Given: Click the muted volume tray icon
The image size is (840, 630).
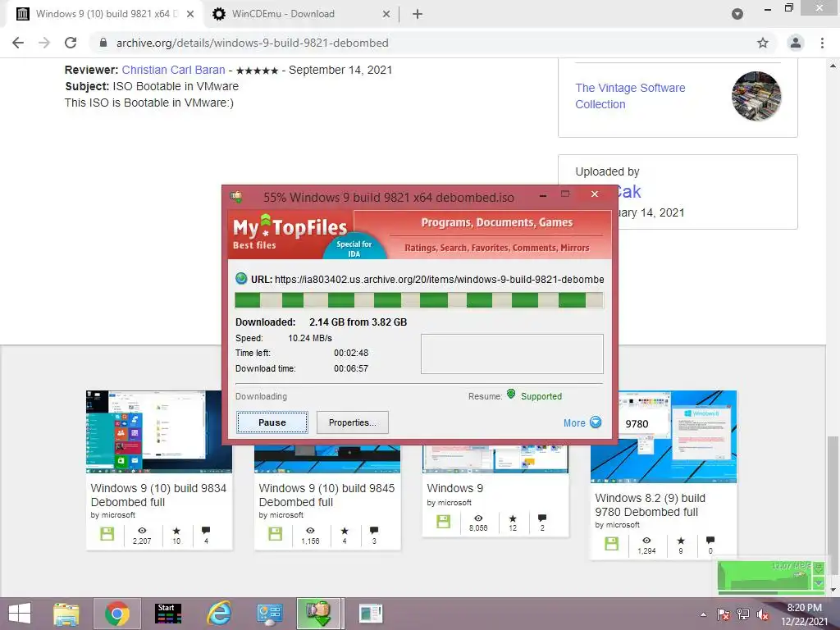Looking at the screenshot, I should (763, 614).
